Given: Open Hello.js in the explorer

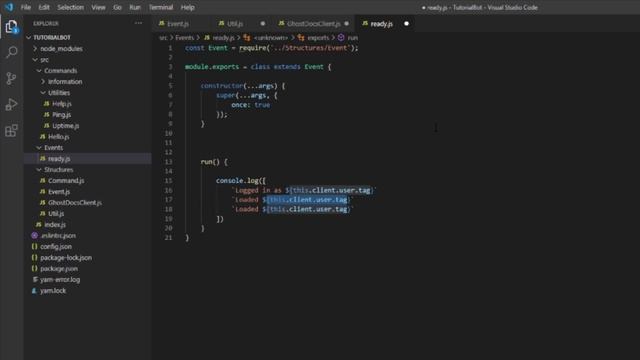Looking at the screenshot, I should pos(58,137).
